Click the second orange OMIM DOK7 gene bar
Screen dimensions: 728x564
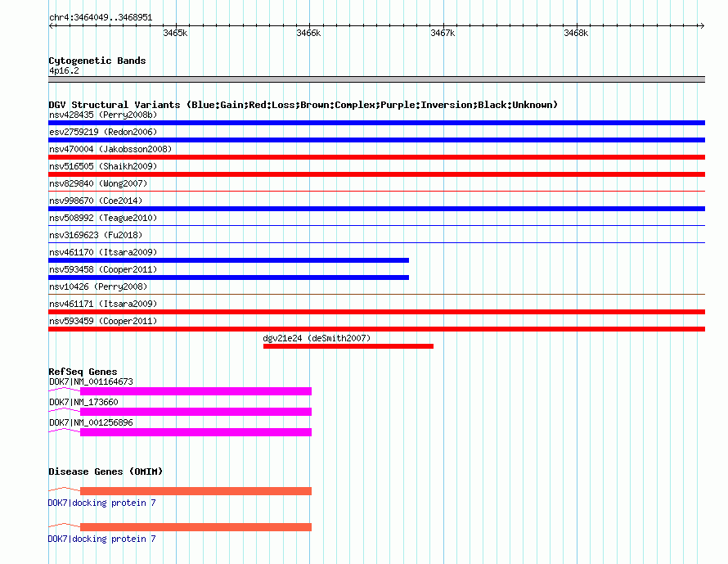click(x=195, y=527)
